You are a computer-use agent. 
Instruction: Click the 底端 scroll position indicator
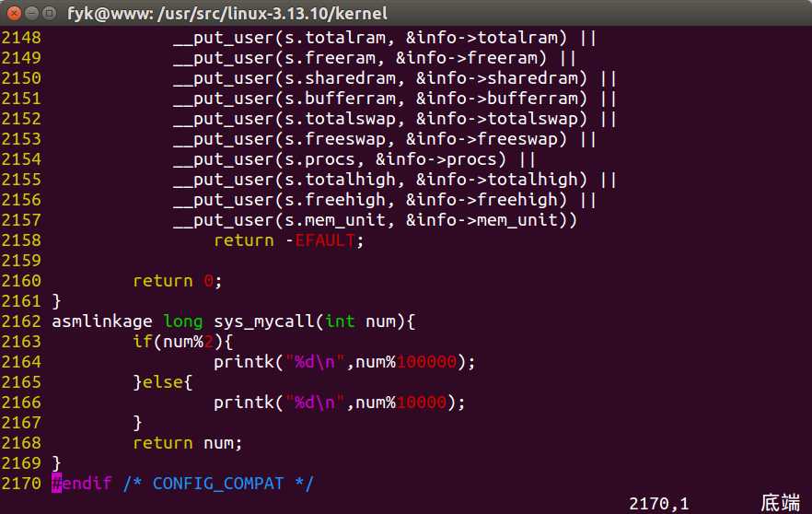pos(781,503)
